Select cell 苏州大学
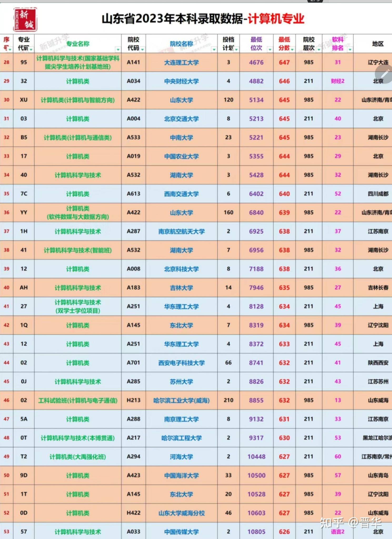392x539 pixels. (x=181, y=382)
